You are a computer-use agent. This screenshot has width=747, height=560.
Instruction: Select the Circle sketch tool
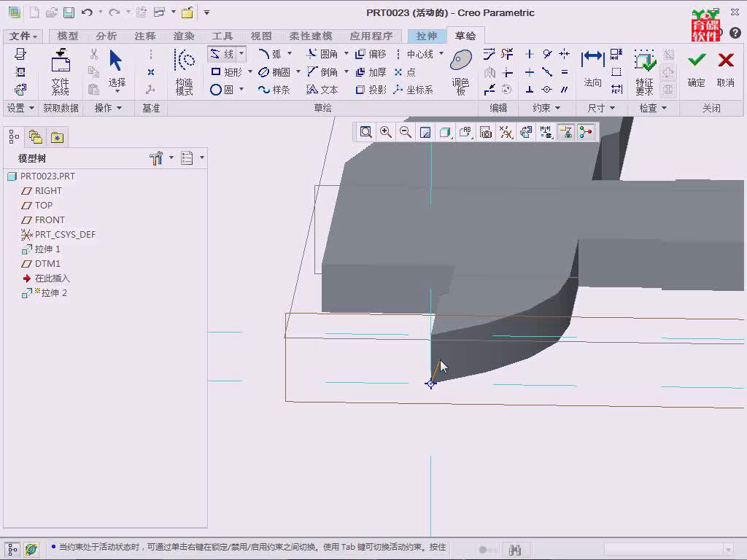tap(222, 90)
